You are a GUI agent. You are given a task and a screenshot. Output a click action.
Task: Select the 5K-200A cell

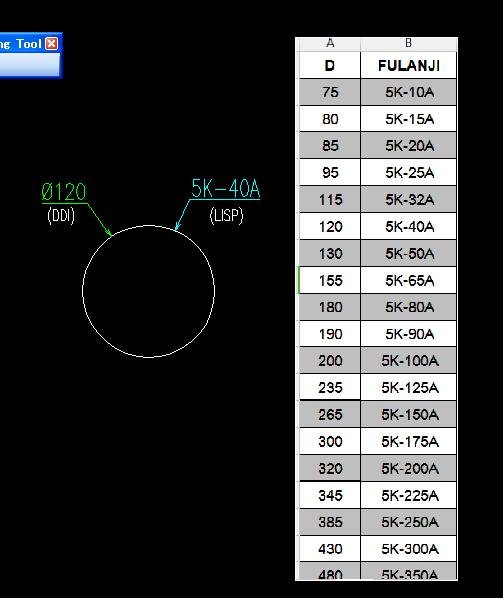(408, 468)
